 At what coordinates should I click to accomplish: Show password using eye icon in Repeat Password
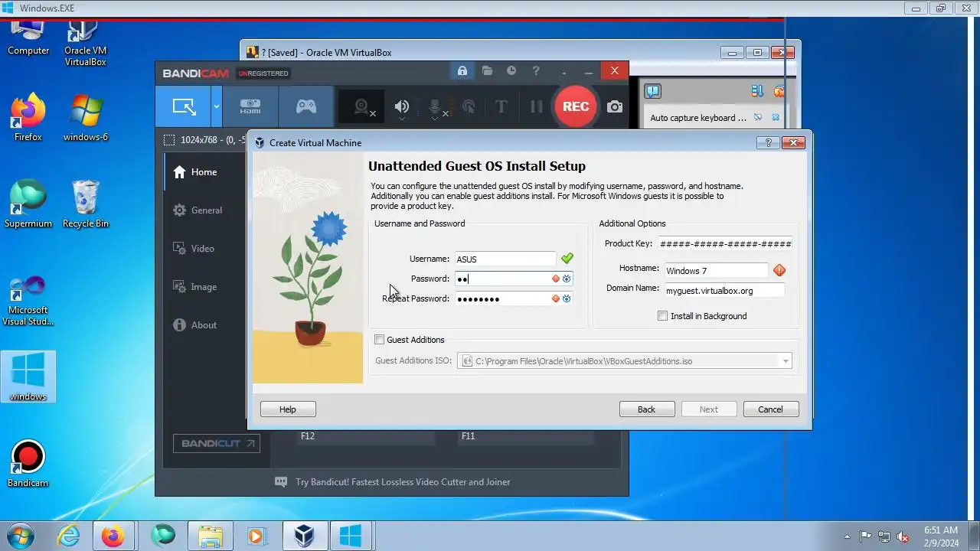point(567,298)
